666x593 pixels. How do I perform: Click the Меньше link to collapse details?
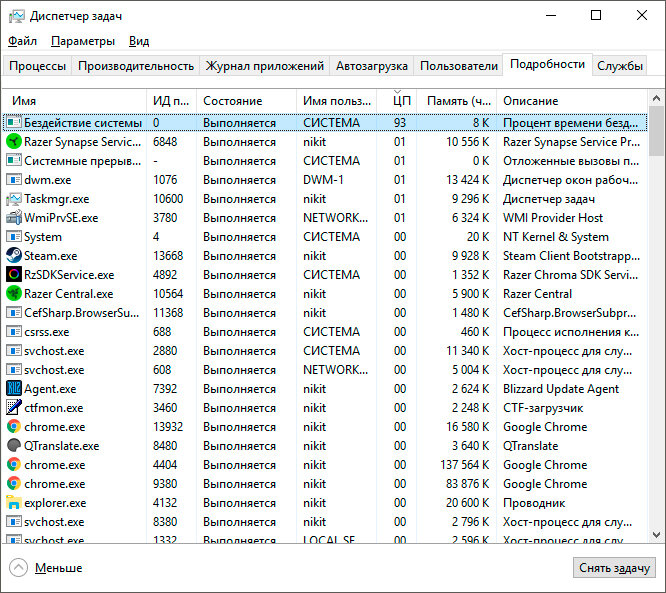click(58, 568)
